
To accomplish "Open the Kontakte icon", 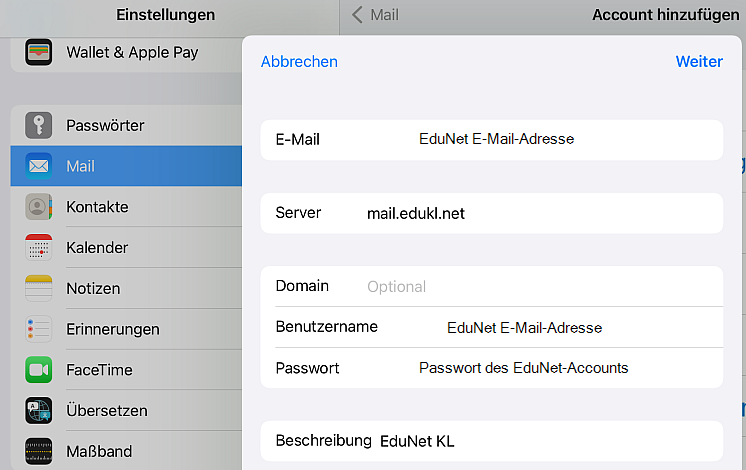I will pos(39,207).
